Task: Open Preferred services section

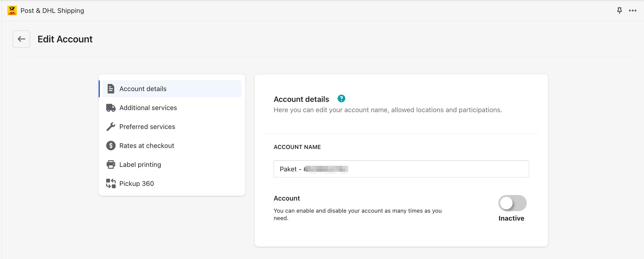Action: click(x=172, y=127)
